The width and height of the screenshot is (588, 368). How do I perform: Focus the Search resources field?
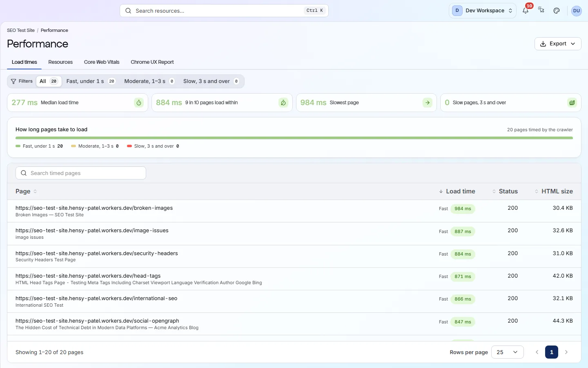224,11
